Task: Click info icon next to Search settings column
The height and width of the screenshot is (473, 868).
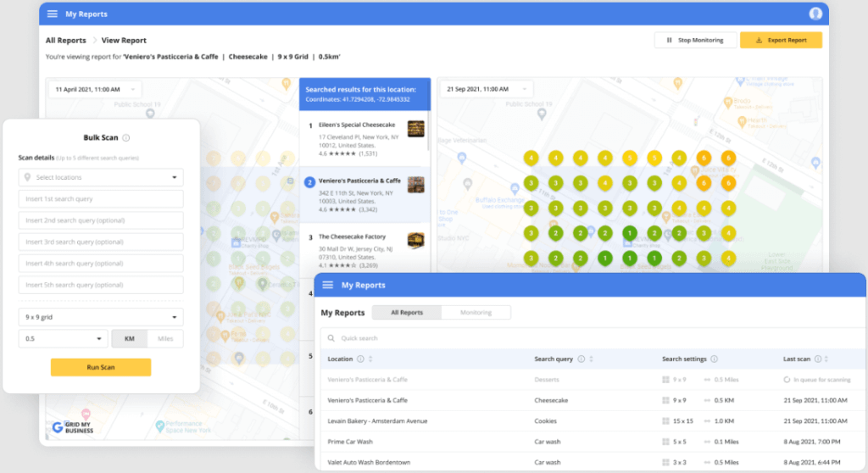Action: pyautogui.click(x=714, y=359)
